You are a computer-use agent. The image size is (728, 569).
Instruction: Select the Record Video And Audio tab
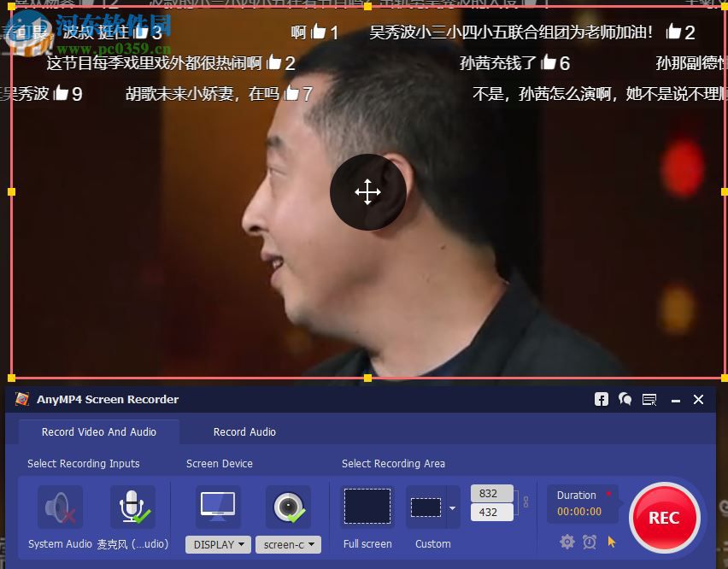pos(98,431)
